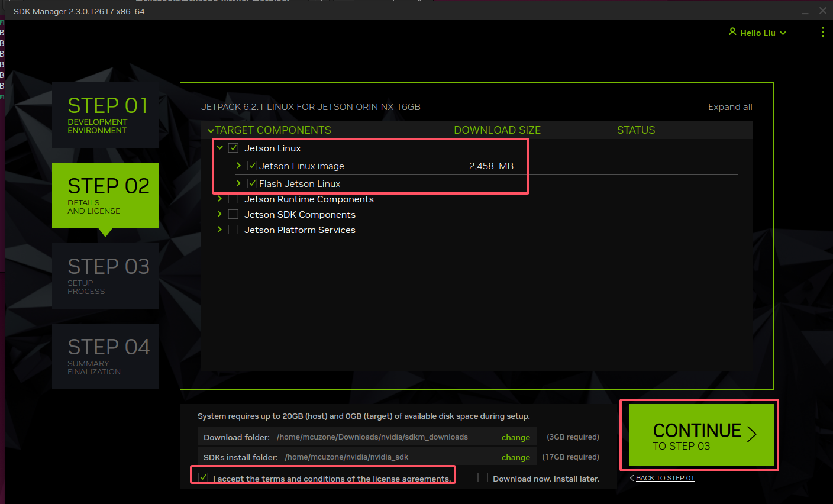
Task: Select STEP 03 Setup Process
Action: coord(105,276)
